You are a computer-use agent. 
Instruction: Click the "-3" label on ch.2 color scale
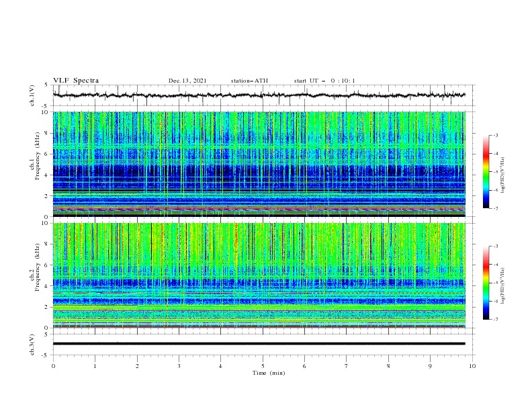[x=496, y=246]
